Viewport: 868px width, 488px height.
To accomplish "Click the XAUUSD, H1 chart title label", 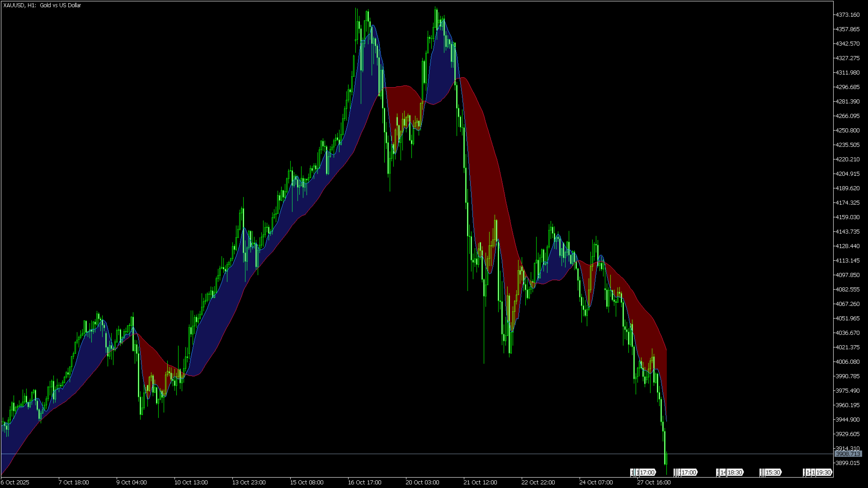I will pos(41,5).
